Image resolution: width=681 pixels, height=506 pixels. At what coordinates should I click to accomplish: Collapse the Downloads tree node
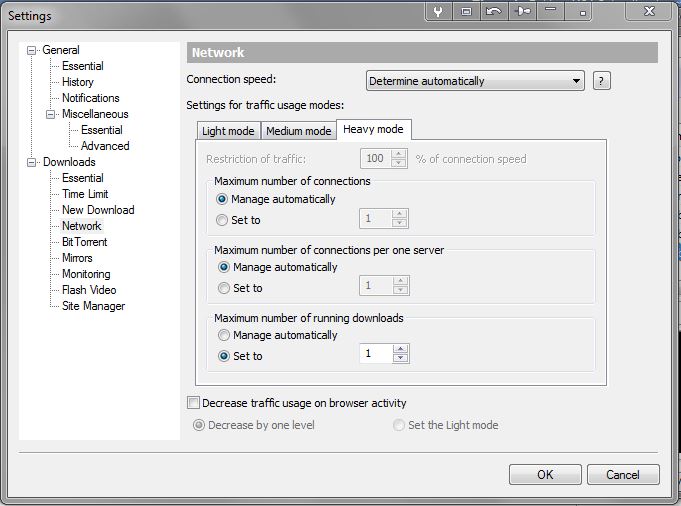[32, 162]
